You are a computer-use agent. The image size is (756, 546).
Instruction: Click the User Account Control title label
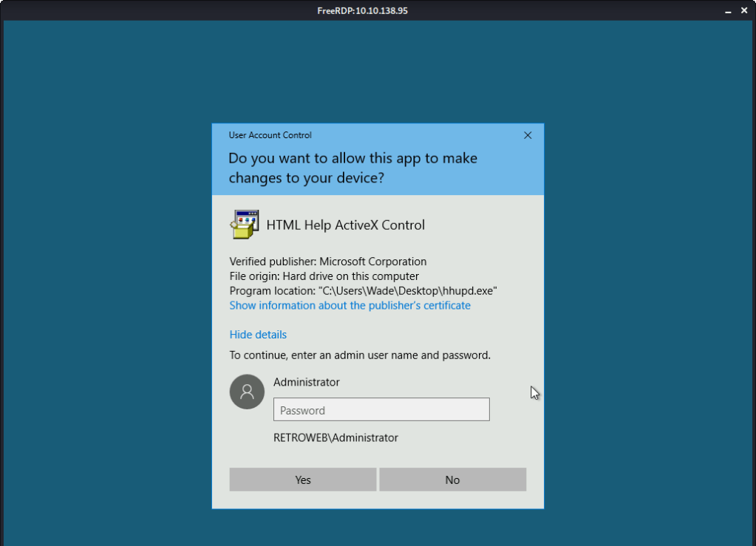point(270,135)
